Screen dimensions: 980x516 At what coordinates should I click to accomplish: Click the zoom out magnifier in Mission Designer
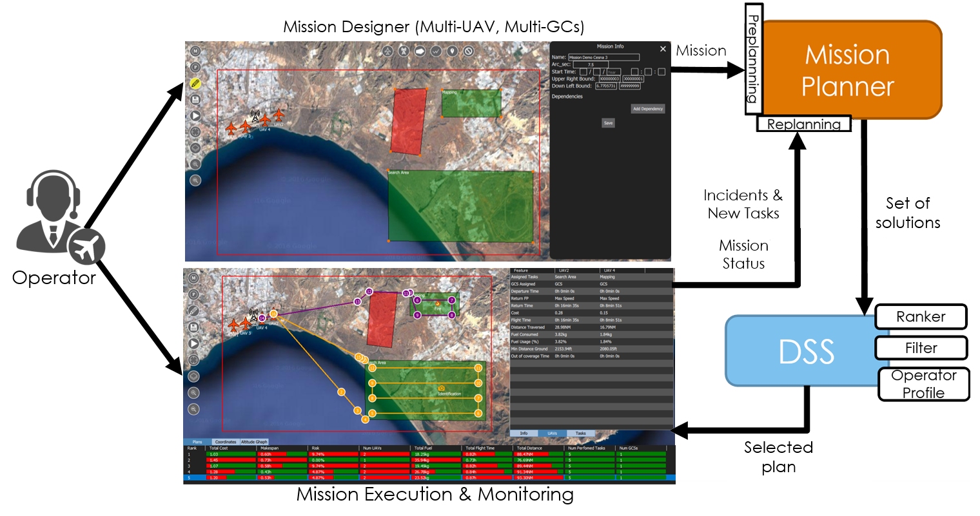[195, 180]
